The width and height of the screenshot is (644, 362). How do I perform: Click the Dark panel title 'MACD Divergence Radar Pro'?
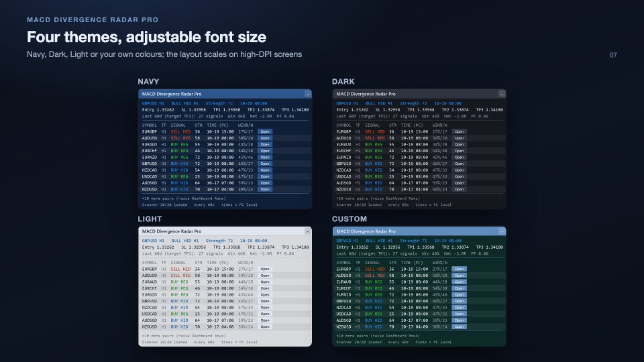[366, 94]
